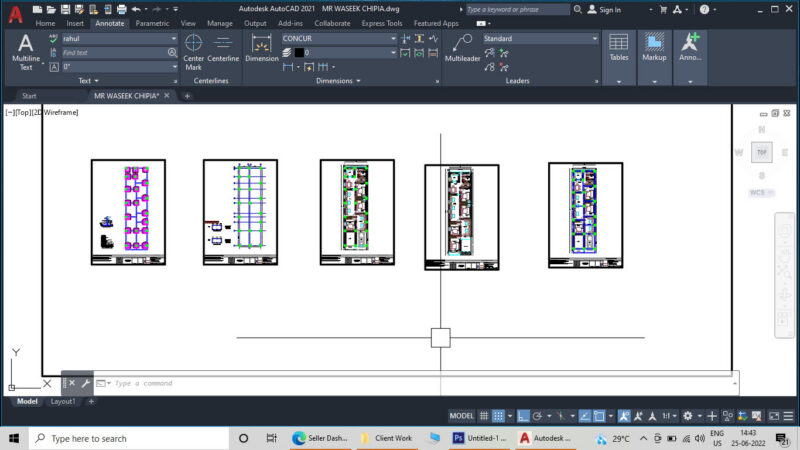Viewport: 800px width, 450px height.
Task: Click the Markup button
Action: (654, 47)
